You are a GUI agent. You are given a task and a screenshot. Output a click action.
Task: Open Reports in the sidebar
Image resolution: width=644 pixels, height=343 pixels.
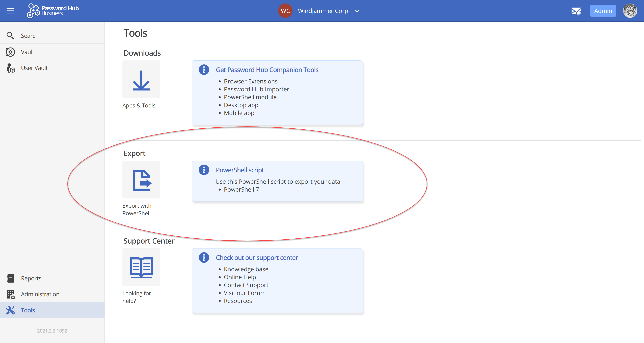coord(31,278)
